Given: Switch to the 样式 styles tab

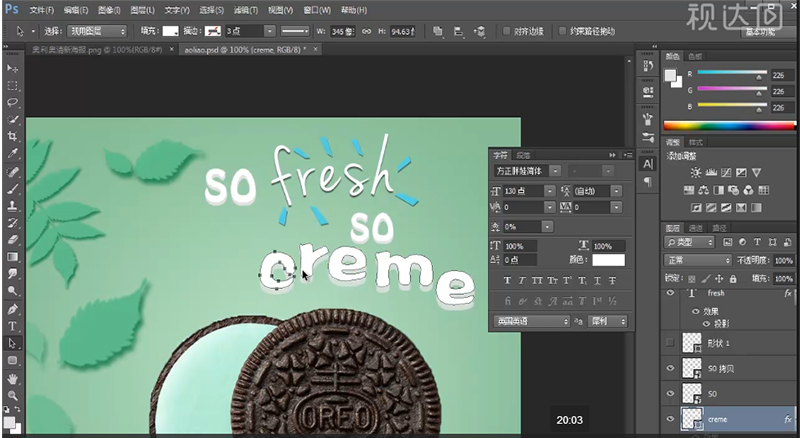Looking at the screenshot, I should click(x=695, y=142).
